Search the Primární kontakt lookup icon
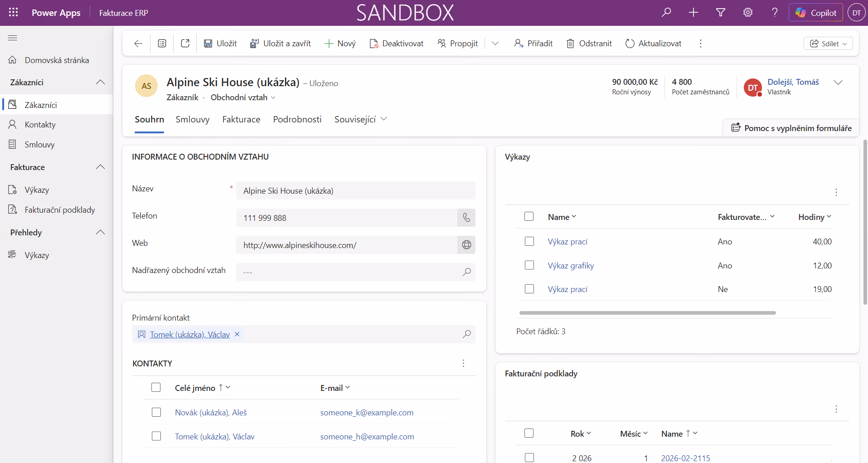The width and height of the screenshot is (868, 463). [x=466, y=334]
